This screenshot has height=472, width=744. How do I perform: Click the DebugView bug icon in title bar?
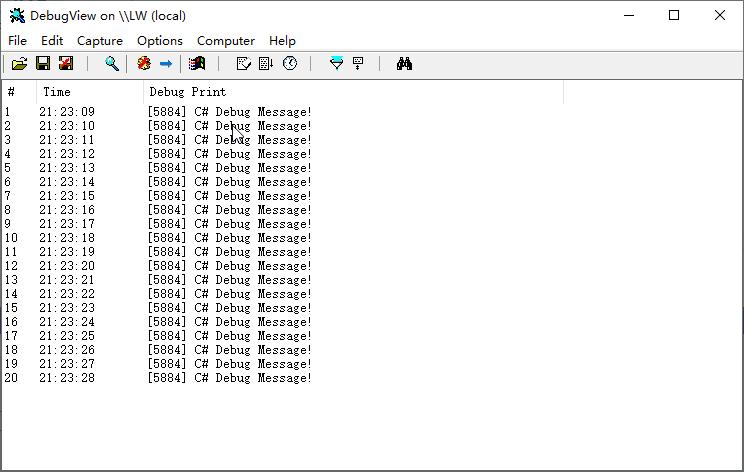coord(17,16)
